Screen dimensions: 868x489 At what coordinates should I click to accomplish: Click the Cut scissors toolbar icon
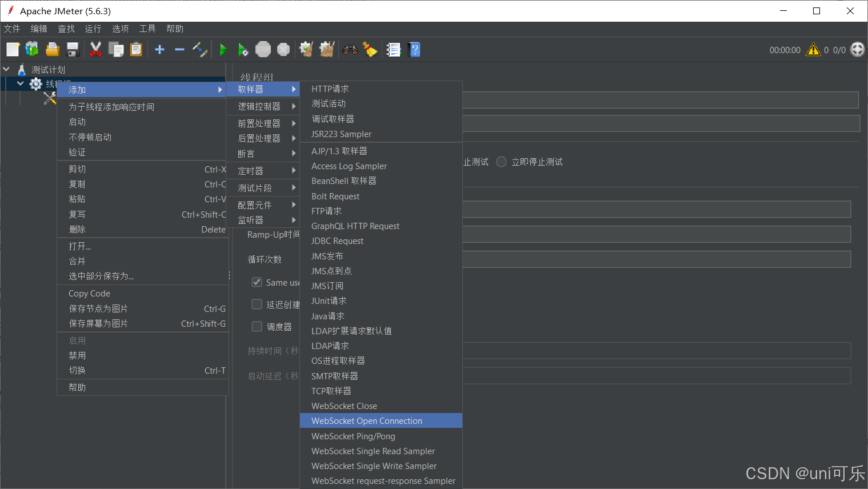(x=95, y=50)
